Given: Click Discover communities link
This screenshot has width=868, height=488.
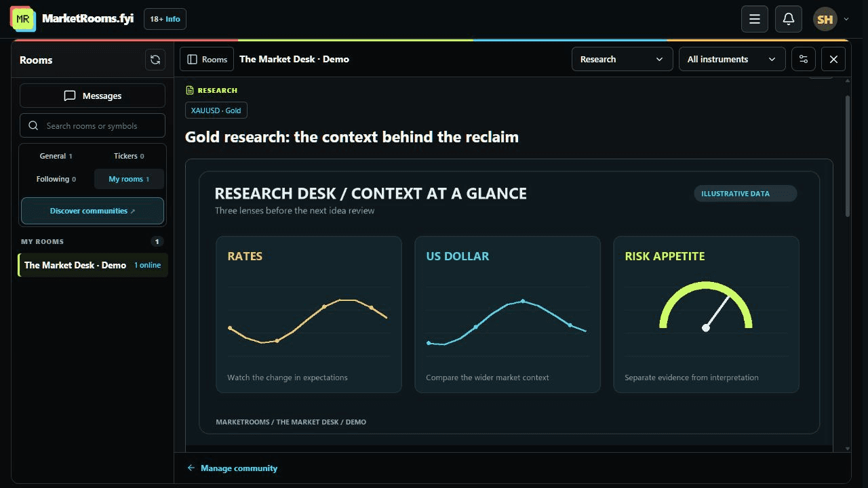Looking at the screenshot, I should click(x=92, y=211).
